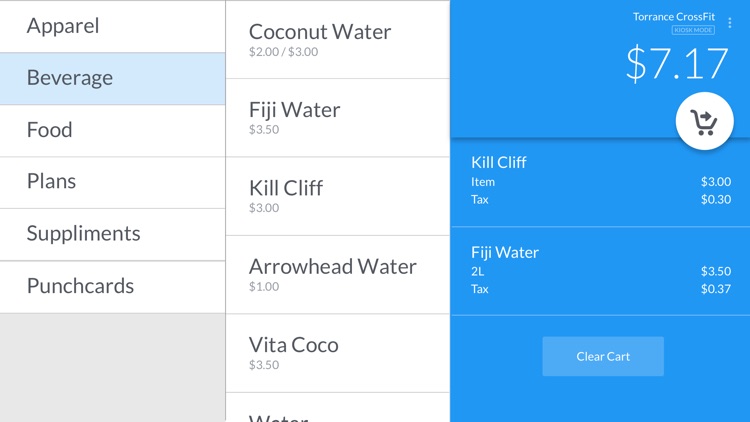Switch to the Plans category

[112, 182]
